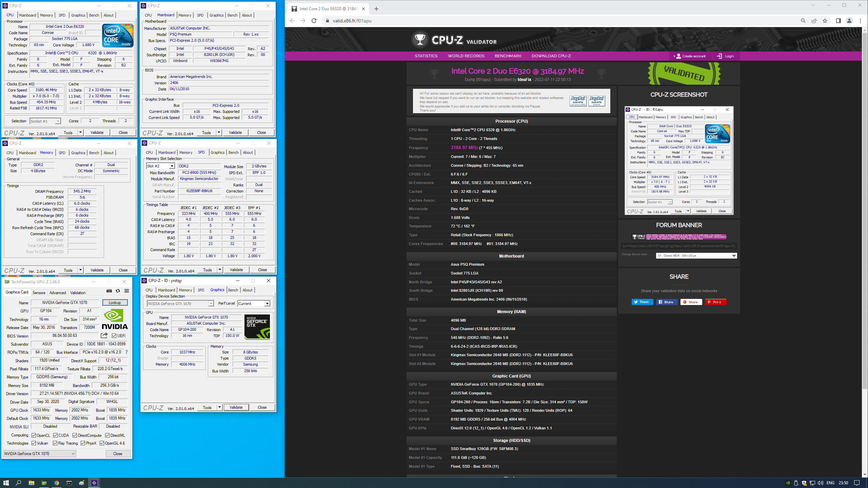Viewport: 868px width, 488px height.
Task: Open volume tray icon
Action: click(821, 483)
